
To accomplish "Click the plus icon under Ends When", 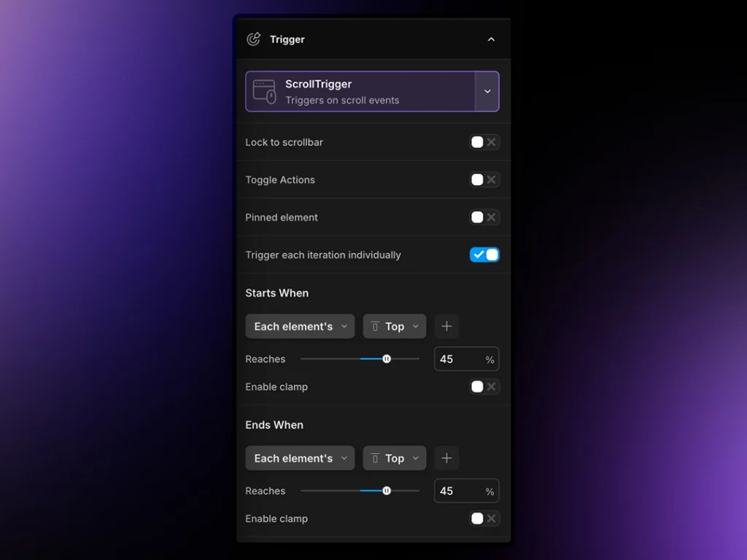I will click(x=446, y=459).
